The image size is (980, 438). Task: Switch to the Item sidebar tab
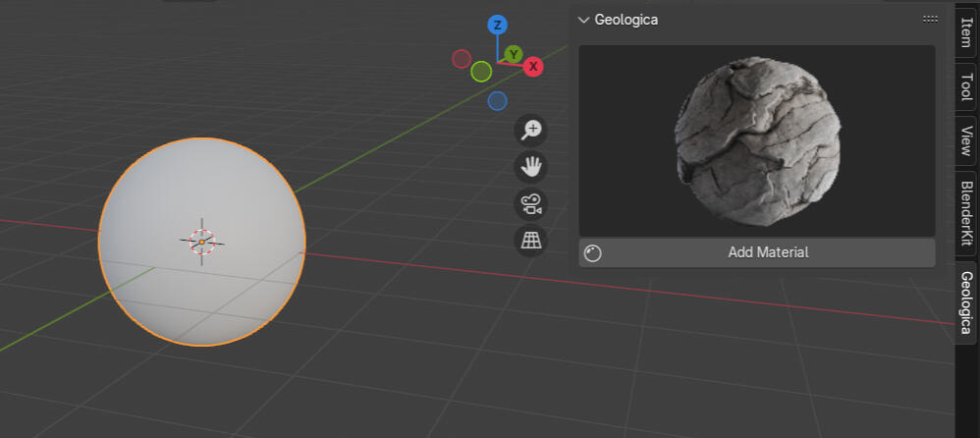pos(965,31)
